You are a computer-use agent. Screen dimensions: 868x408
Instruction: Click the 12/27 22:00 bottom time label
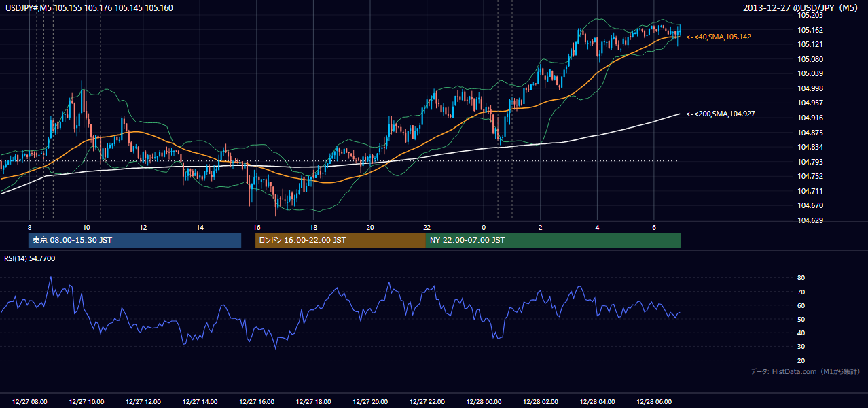coord(427,402)
